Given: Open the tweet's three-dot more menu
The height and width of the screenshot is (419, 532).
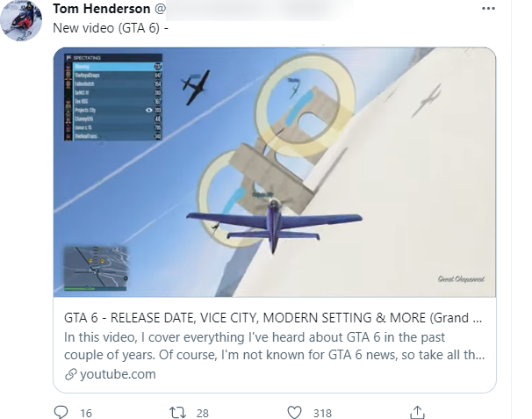Looking at the screenshot, I should coord(488,9).
